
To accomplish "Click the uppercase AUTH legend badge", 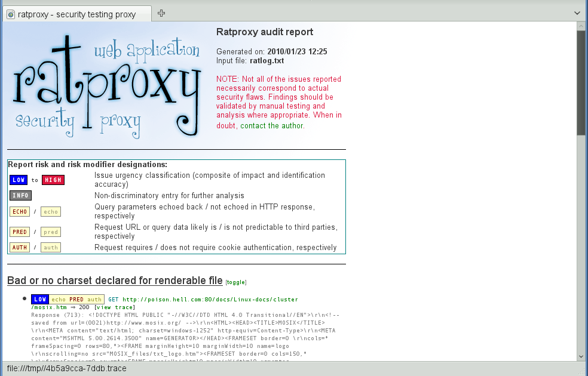I will pos(20,248).
